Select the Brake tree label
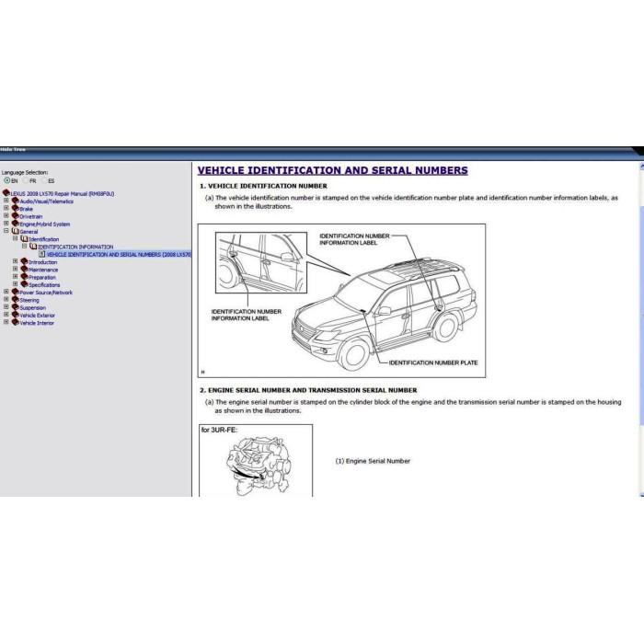Image resolution: width=644 pixels, height=644 pixels. pos(27,209)
